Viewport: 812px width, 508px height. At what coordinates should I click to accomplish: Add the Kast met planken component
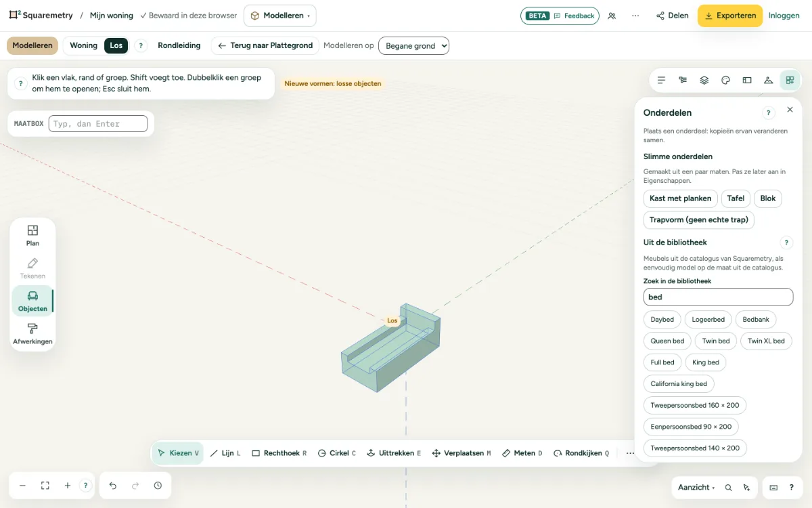[x=681, y=198]
